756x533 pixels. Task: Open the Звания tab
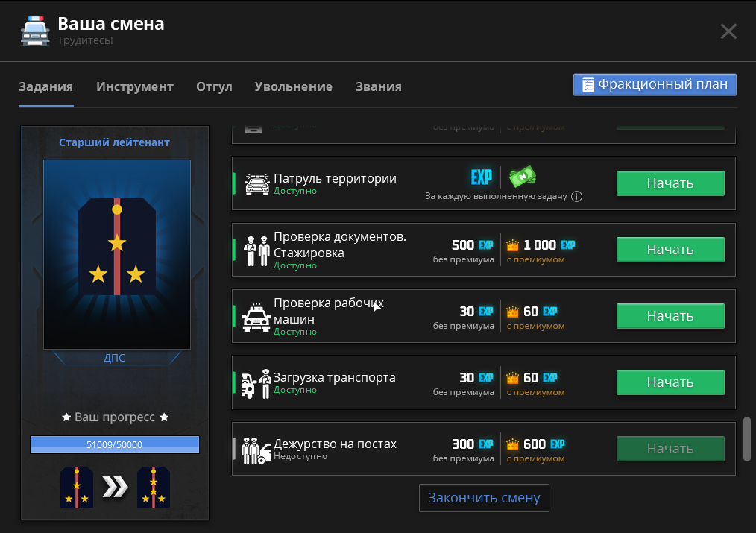click(x=379, y=86)
